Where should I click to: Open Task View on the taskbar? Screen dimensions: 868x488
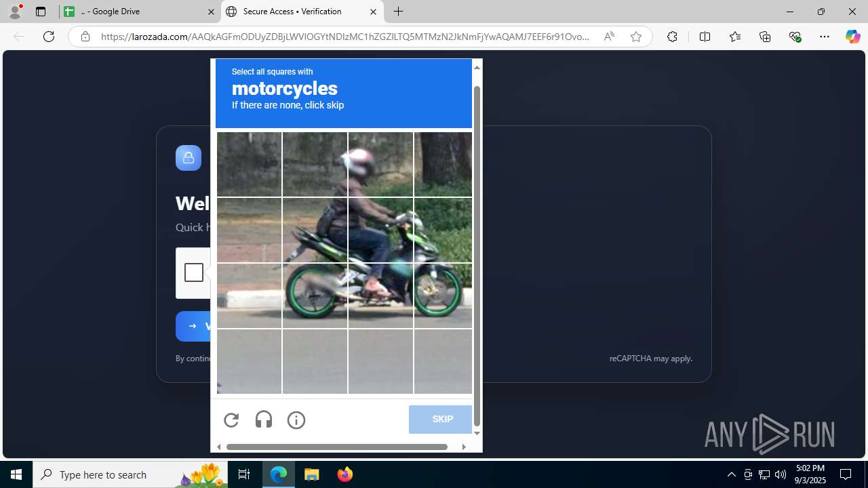click(x=244, y=474)
